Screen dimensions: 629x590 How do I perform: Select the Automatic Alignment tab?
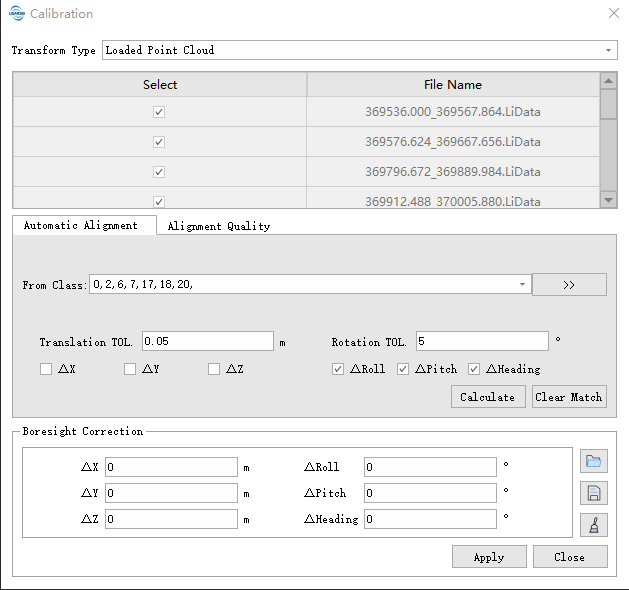[81, 225]
